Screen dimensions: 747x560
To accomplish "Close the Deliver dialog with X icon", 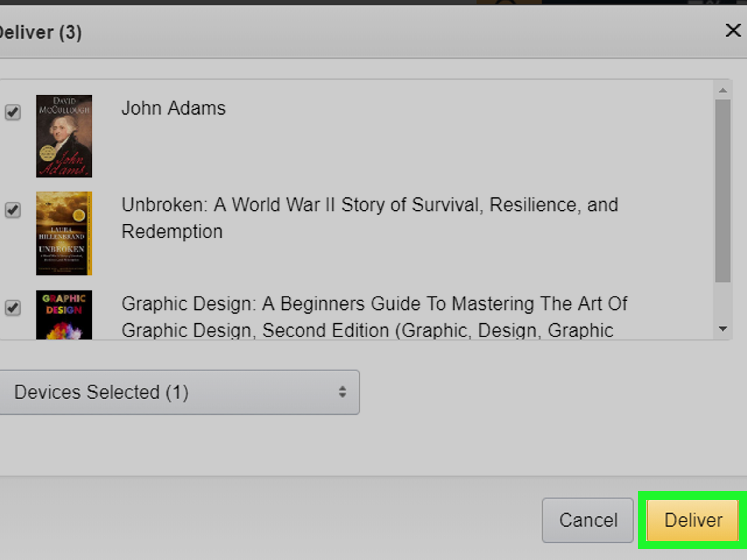I will tap(733, 31).
